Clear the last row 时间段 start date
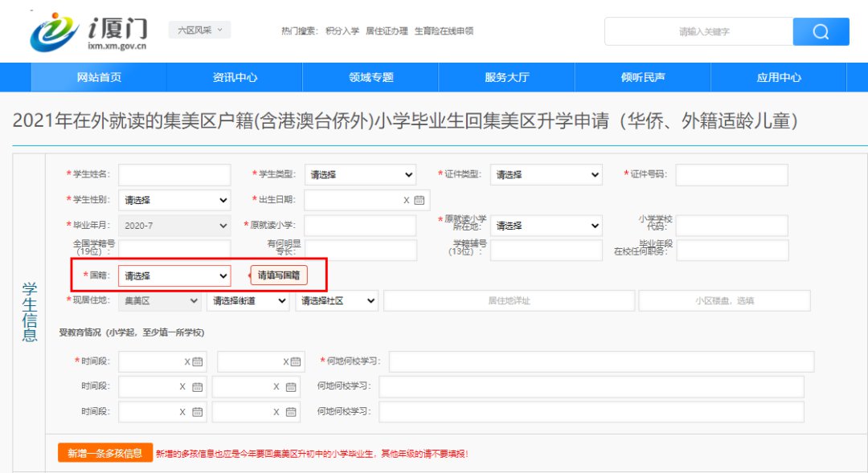This screenshot has width=868, height=473. click(x=182, y=412)
